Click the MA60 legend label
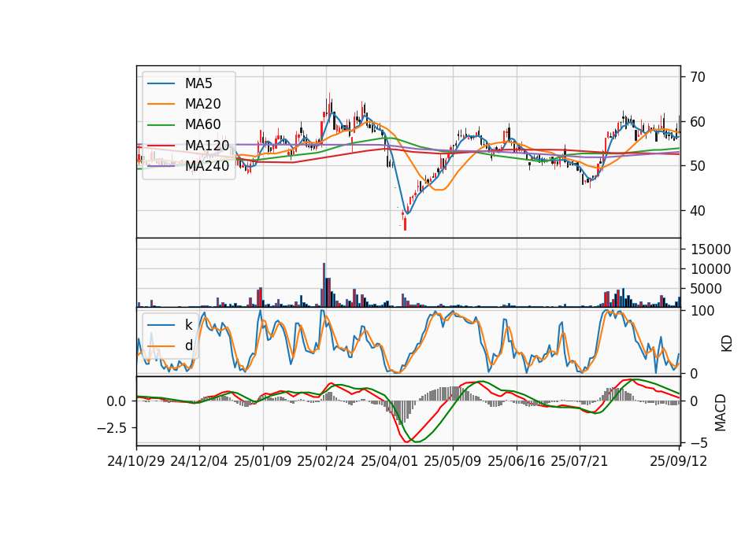This screenshot has height=543, width=756. (x=202, y=125)
